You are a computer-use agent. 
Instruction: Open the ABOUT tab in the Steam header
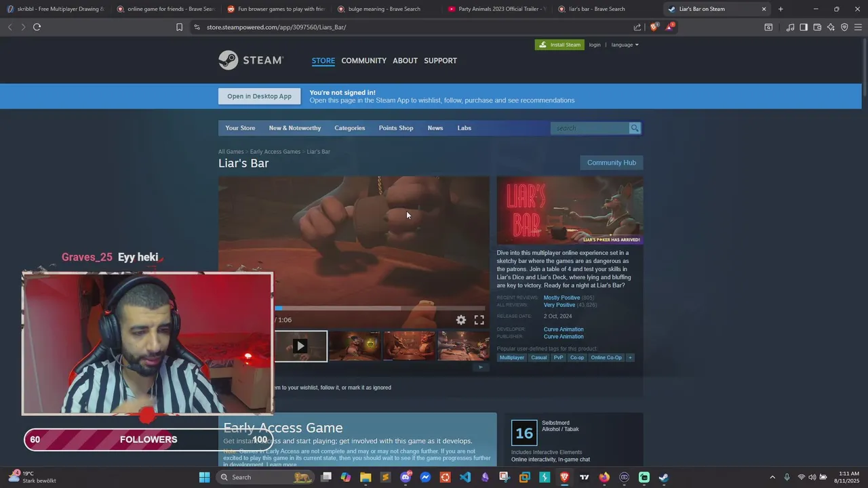pyautogui.click(x=405, y=60)
